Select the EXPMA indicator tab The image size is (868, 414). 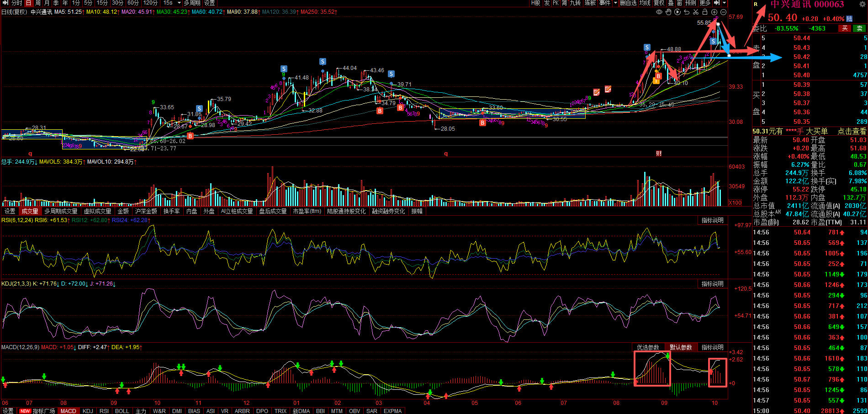(393, 411)
